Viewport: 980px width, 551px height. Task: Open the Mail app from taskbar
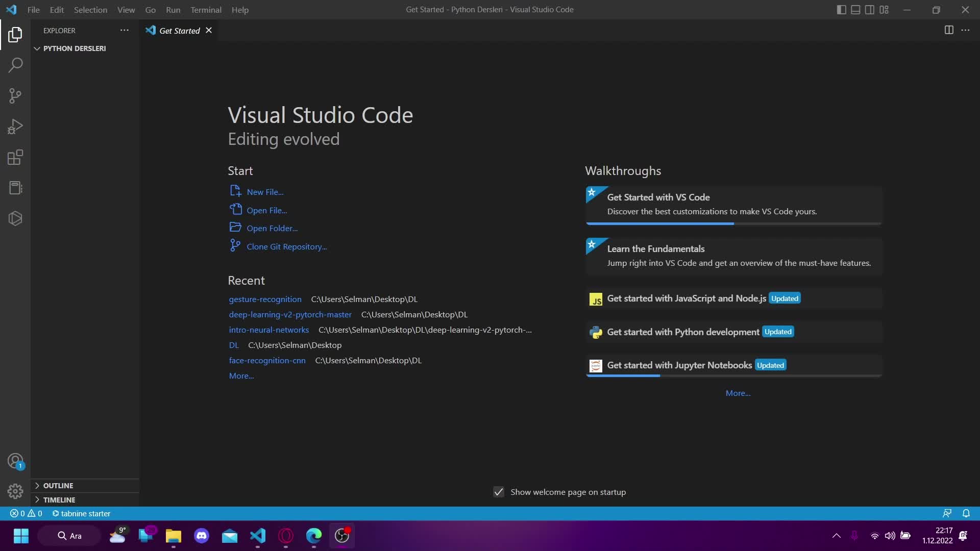click(x=230, y=536)
